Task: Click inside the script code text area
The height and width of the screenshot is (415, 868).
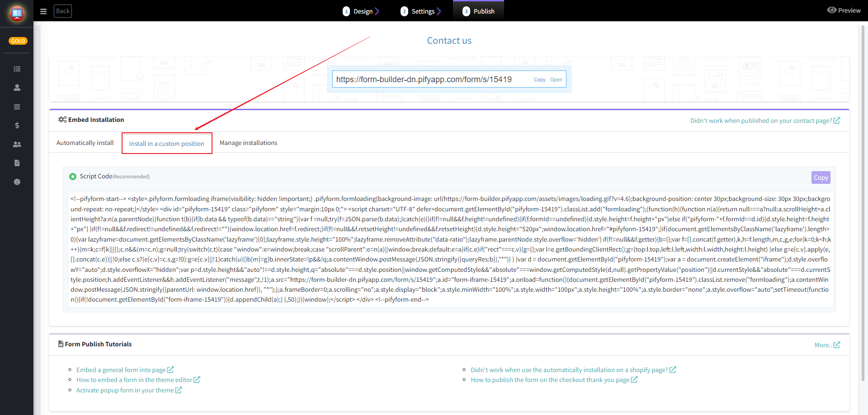Action: pos(450,249)
